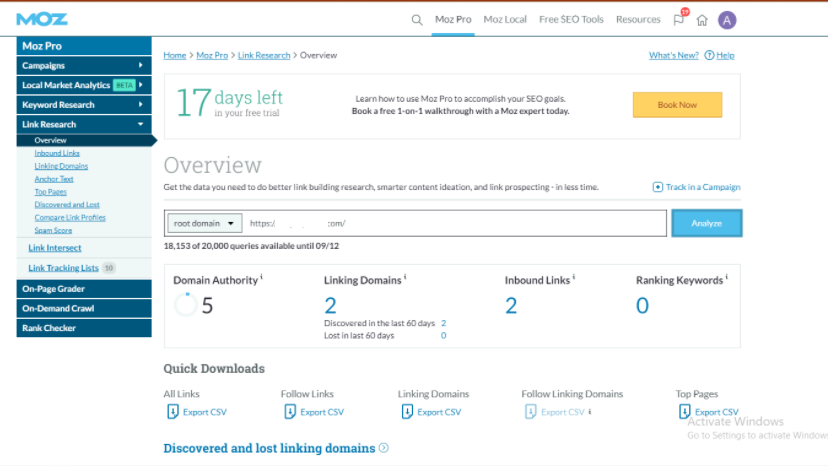Open Linking Domains sidebar link
The image size is (828, 466).
pyautogui.click(x=61, y=166)
